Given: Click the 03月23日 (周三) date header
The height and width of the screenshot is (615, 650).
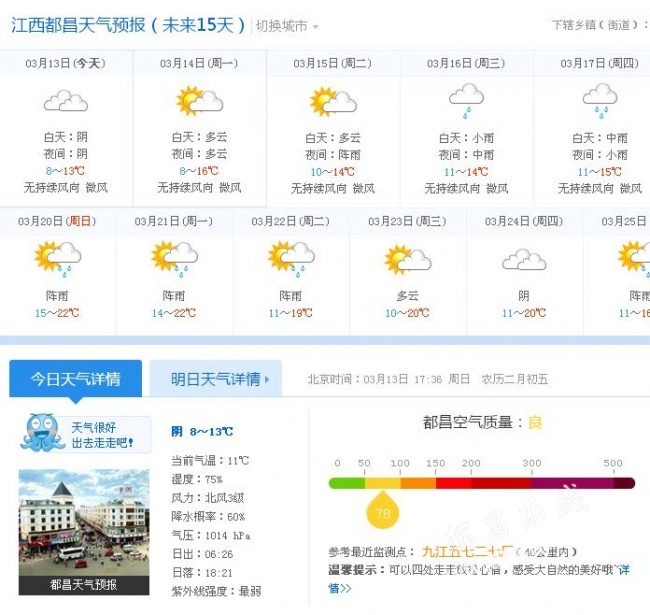Looking at the screenshot, I should coord(407,221).
